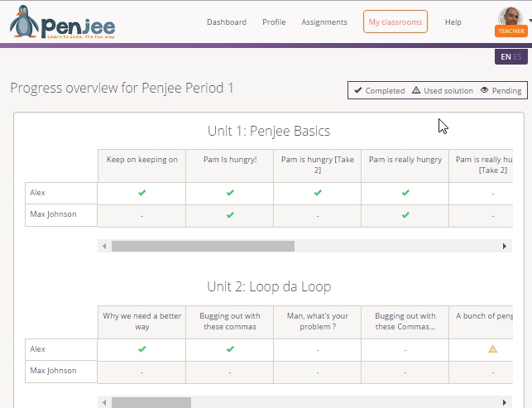
Task: Click Alex's checkmark for Bugging out with these commas
Action: click(230, 349)
